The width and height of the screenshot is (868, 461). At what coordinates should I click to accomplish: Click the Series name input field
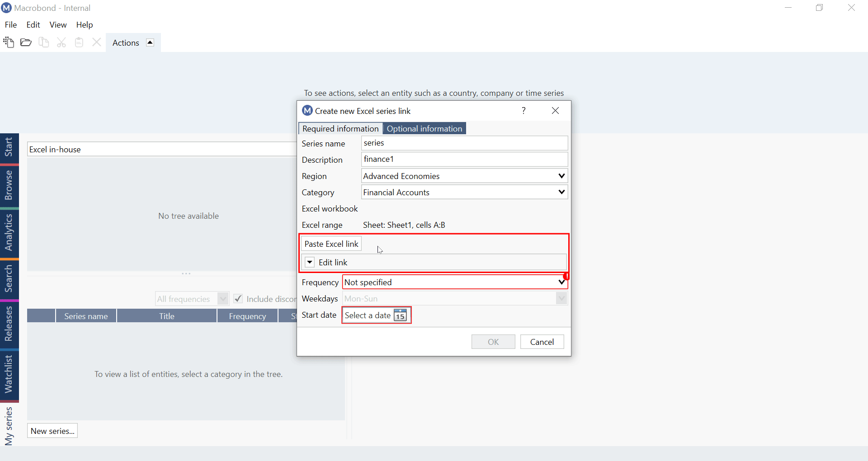point(464,143)
